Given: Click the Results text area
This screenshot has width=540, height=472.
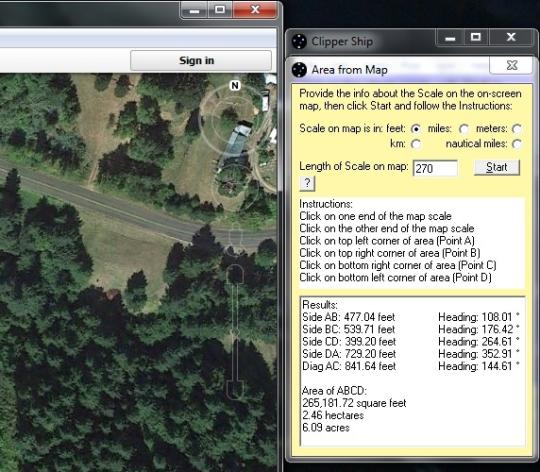Looking at the screenshot, I should 413,371.
